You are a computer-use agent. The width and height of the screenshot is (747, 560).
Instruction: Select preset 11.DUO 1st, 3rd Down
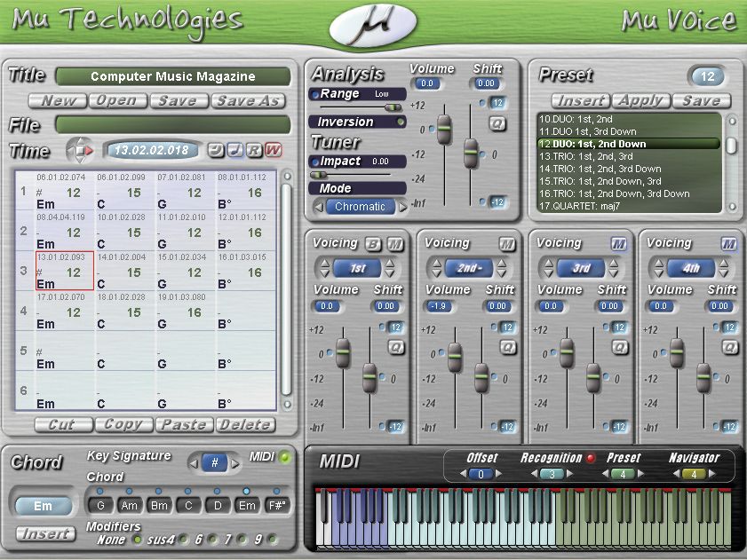[x=628, y=131]
